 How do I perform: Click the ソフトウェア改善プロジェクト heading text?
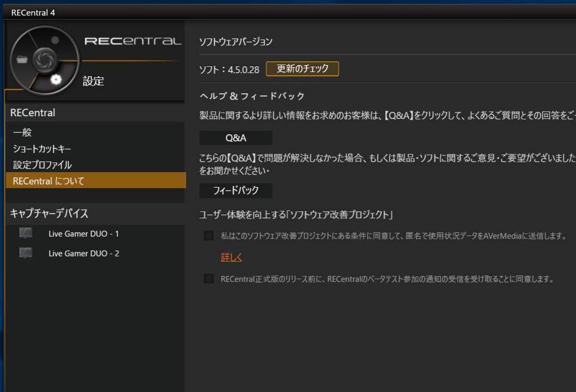(x=296, y=215)
